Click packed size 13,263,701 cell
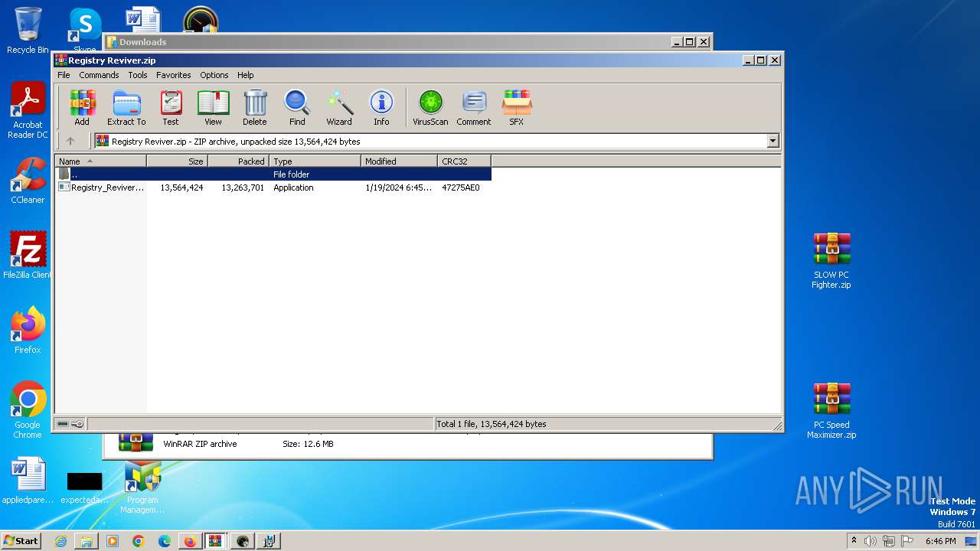The width and height of the screenshot is (980, 551). 243,187
